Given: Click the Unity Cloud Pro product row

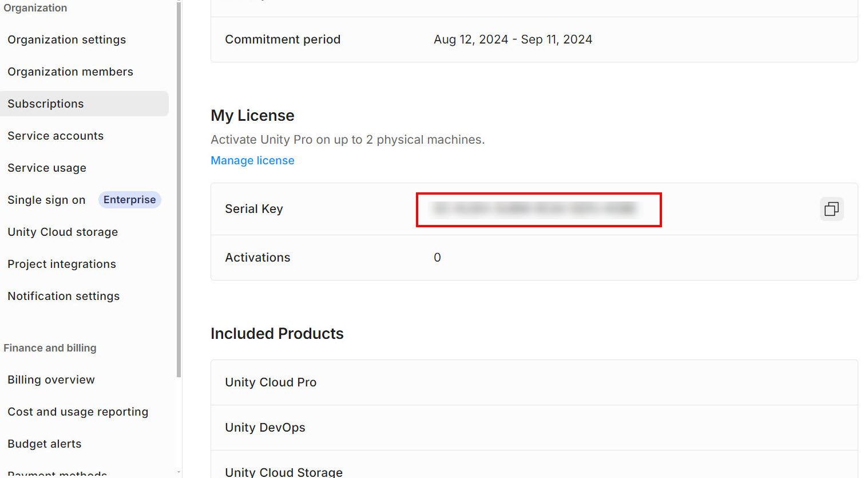Looking at the screenshot, I should pyautogui.click(x=534, y=382).
